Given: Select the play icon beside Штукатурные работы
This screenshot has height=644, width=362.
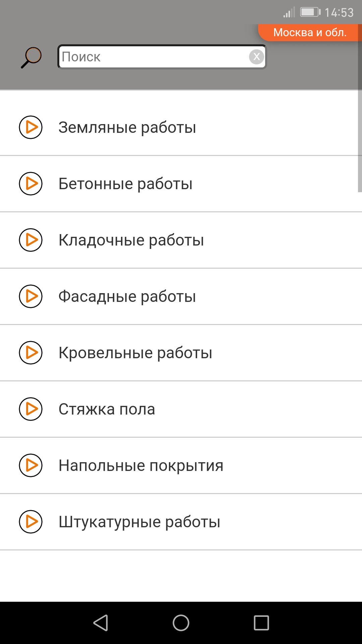Looking at the screenshot, I should coord(30,522).
